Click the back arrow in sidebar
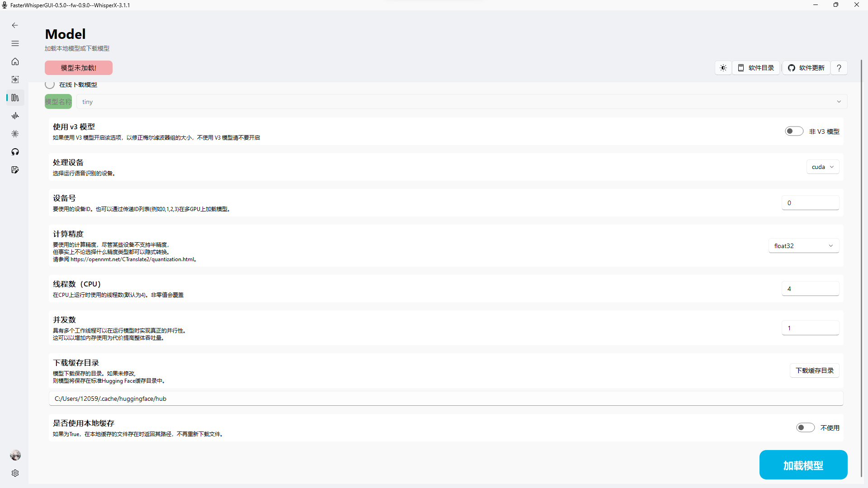The image size is (868, 488). 15,25
